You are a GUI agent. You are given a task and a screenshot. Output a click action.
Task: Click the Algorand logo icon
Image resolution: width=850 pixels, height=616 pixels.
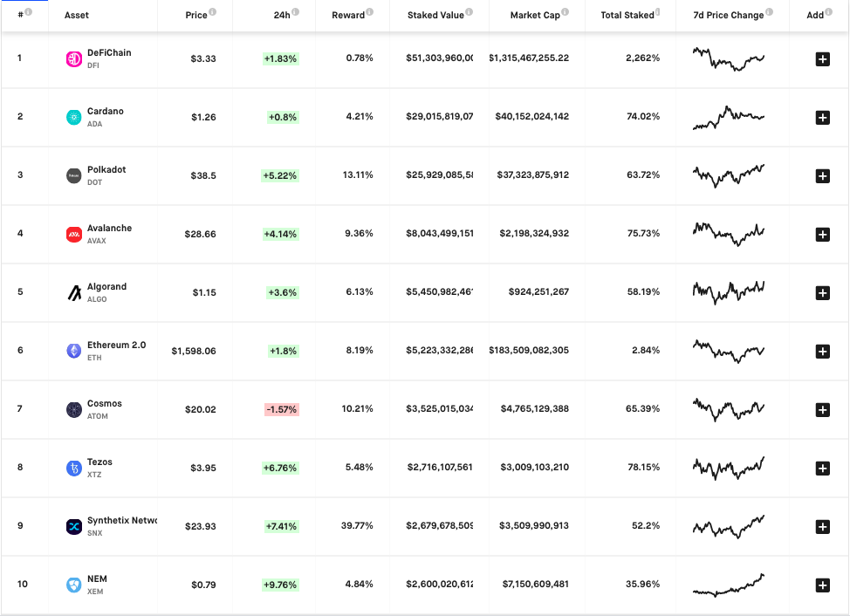click(x=74, y=292)
